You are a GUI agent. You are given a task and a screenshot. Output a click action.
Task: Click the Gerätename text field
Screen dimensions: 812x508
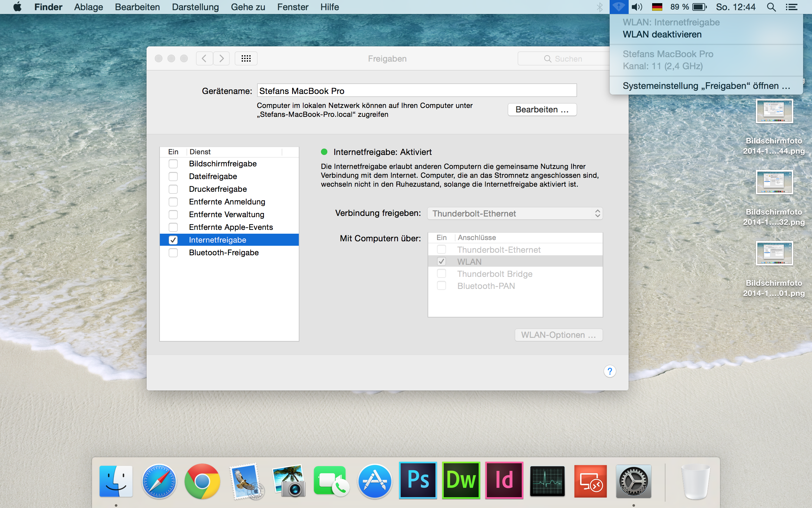click(x=417, y=91)
